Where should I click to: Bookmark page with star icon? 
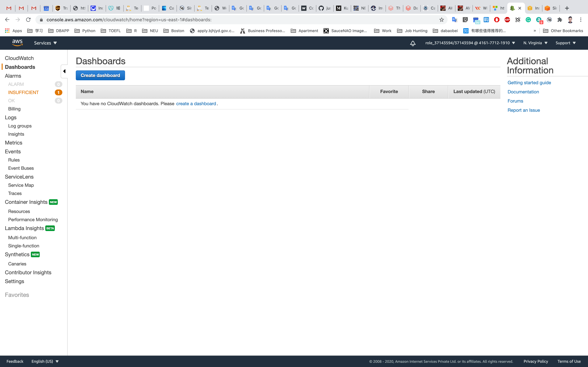tap(441, 20)
